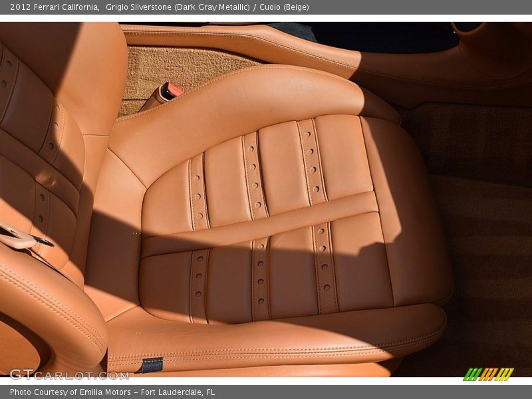Click the 'Grigio Silverstone (Dark Gray Metallic)' text
The height and width of the screenshot is (399, 532).
[178, 7]
